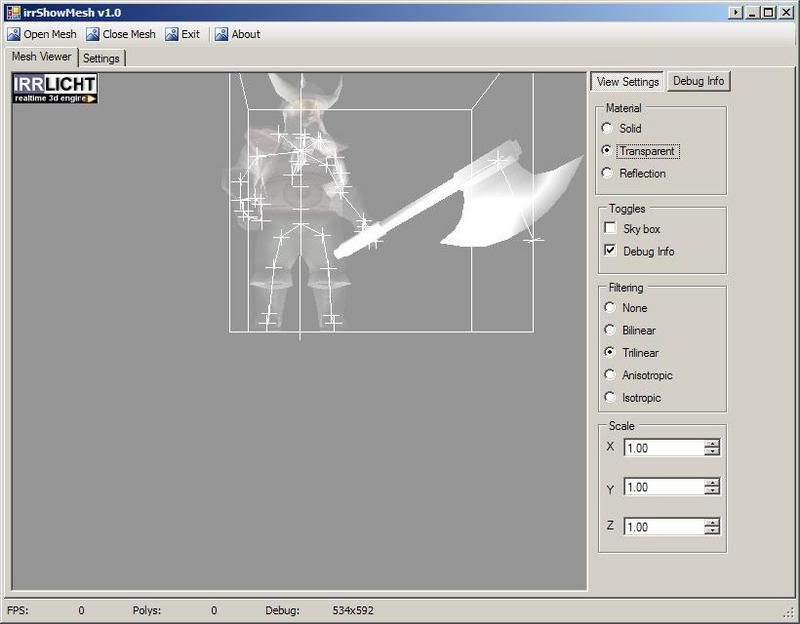The width and height of the screenshot is (800, 624).
Task: Click the About button label
Action: tap(246, 34)
